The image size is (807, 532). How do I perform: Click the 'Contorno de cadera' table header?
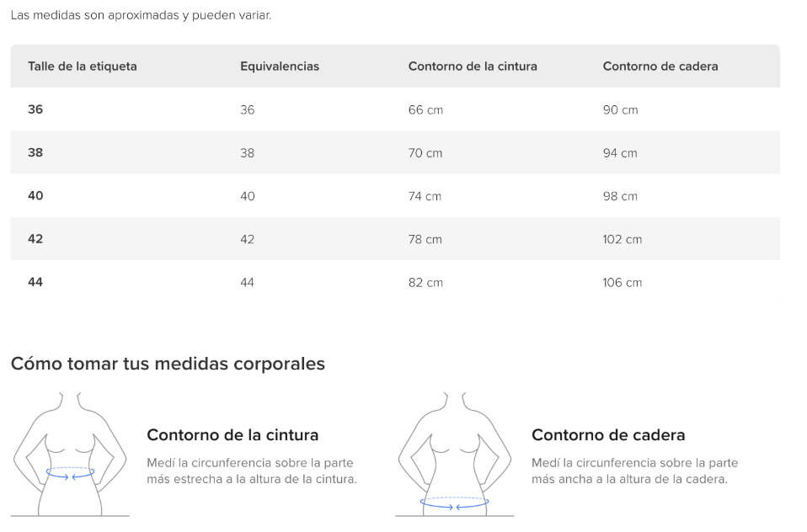point(660,66)
